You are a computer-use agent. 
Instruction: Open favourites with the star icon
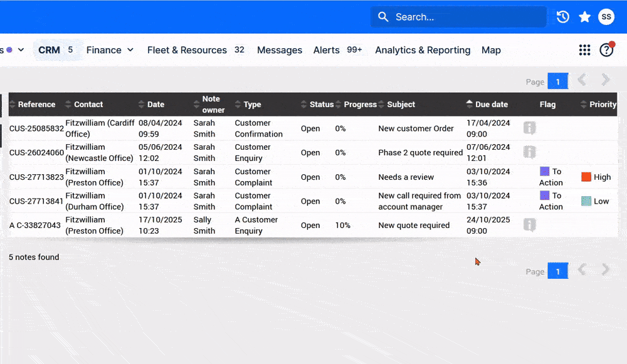584,17
